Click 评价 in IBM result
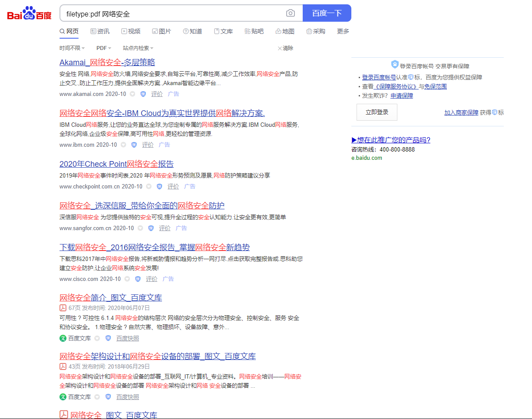532x419 pixels. click(148, 145)
